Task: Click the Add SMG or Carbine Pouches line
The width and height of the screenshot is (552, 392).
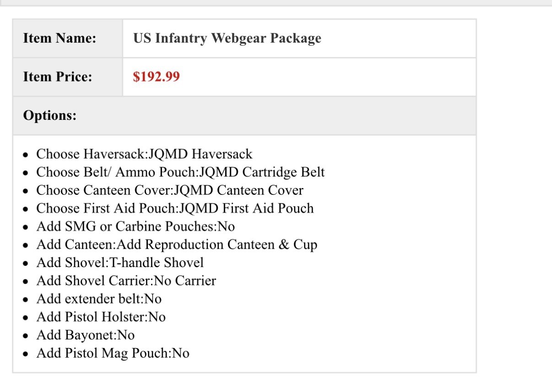Action: tap(135, 226)
